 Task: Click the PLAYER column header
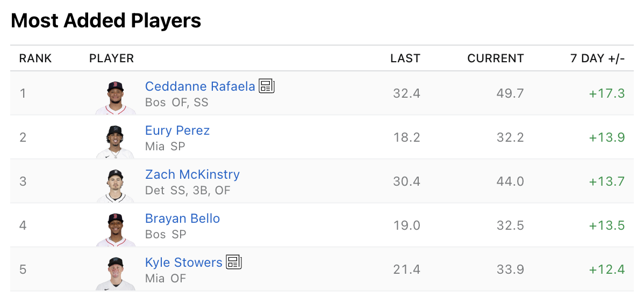click(111, 59)
